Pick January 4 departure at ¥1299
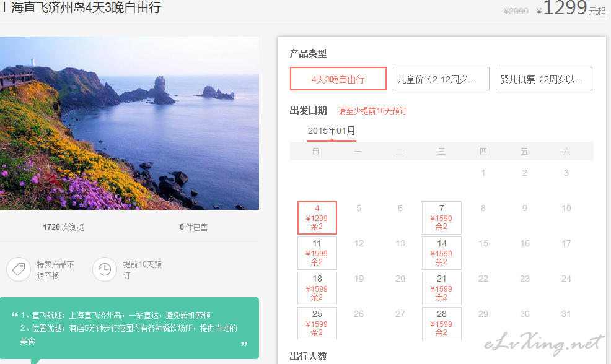Viewport: 611px width, 364px height. pyautogui.click(x=317, y=218)
